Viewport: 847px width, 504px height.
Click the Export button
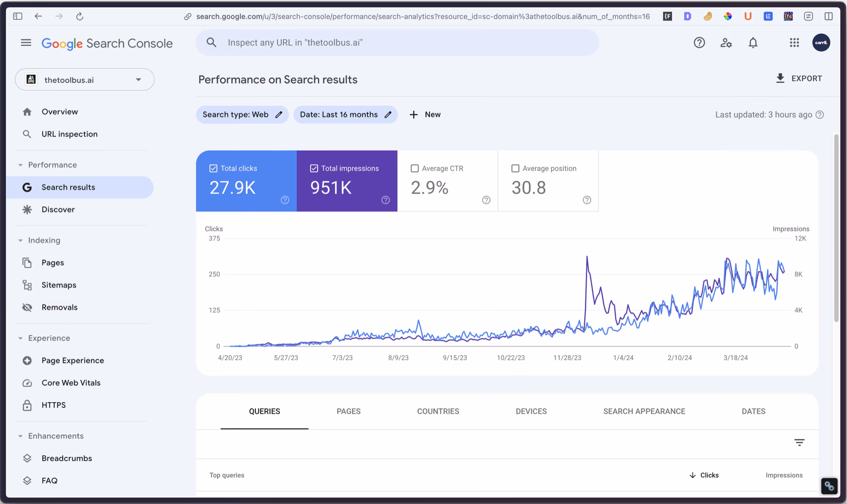point(799,79)
